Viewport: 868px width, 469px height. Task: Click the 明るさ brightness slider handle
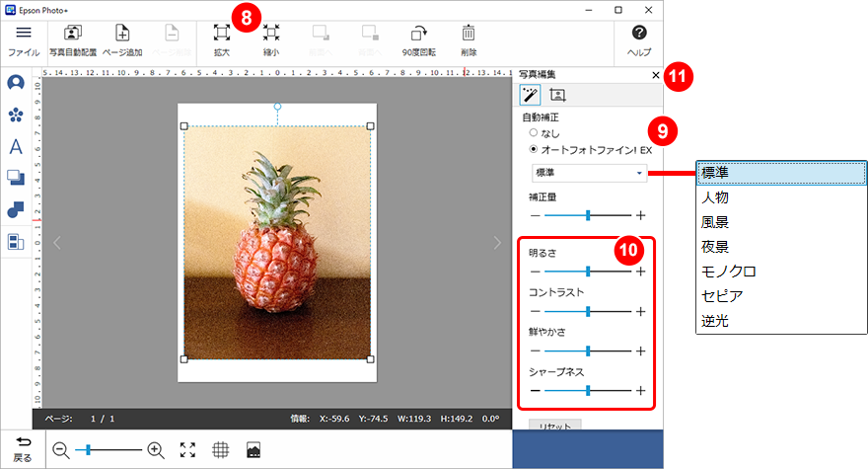[588, 271]
